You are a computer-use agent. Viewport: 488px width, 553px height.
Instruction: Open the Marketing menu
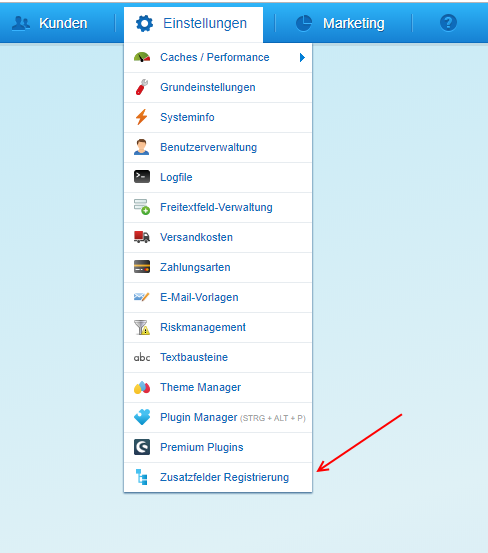point(340,23)
